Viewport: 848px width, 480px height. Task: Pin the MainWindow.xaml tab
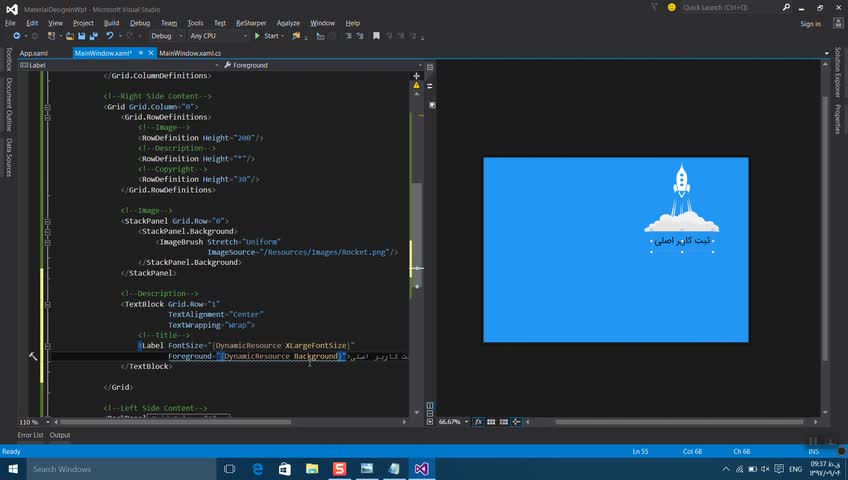[141, 53]
